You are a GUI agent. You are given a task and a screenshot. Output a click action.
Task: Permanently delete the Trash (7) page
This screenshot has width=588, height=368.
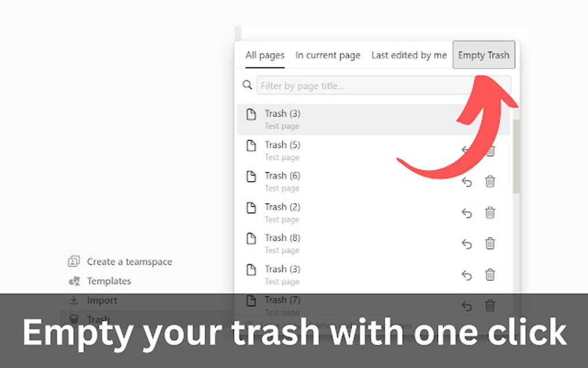click(x=490, y=305)
